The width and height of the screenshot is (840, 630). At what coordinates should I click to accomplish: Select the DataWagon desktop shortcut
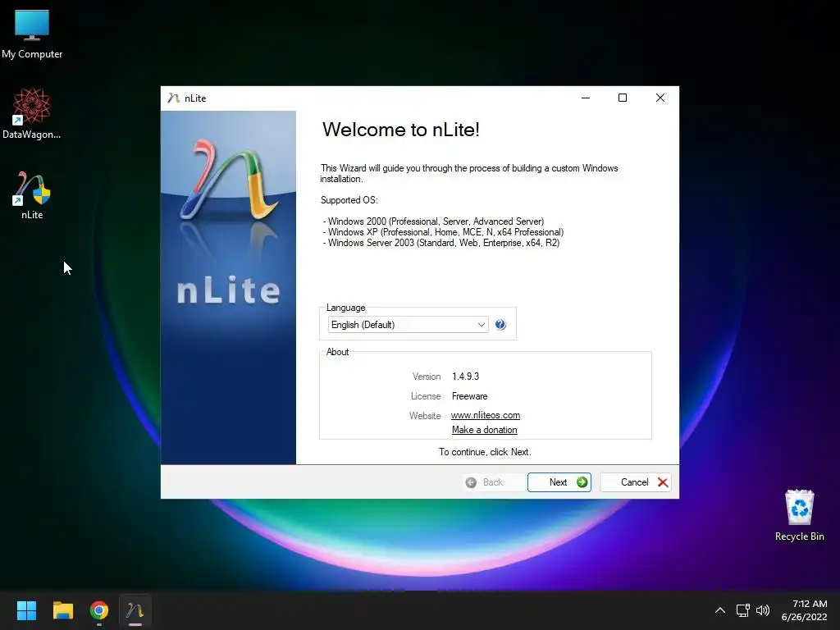coord(32,113)
